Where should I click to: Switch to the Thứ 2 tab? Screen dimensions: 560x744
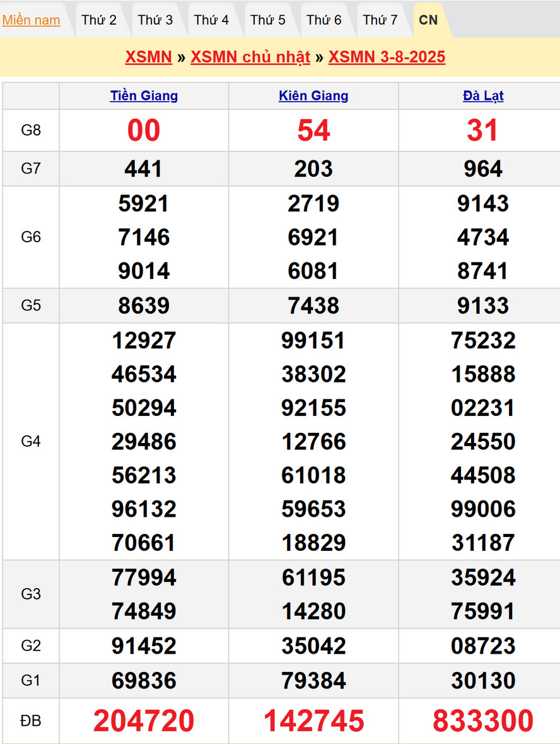[99, 20]
